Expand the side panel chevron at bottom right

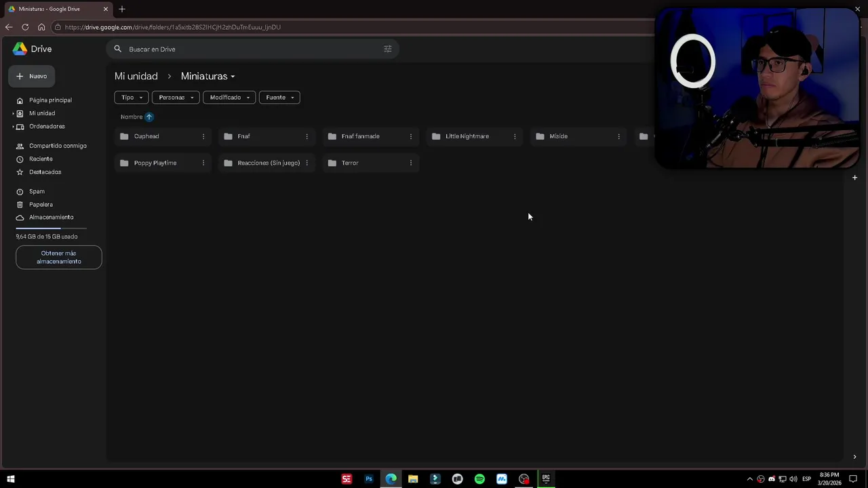pyautogui.click(x=854, y=457)
